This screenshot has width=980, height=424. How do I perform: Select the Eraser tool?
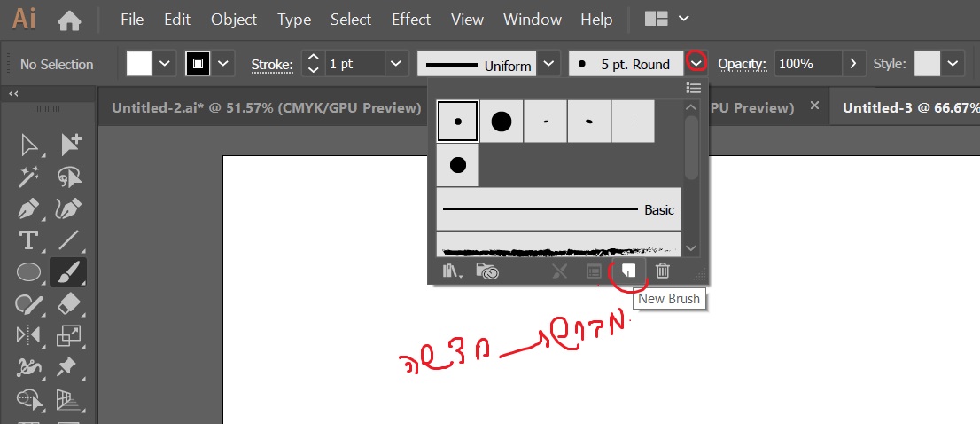[x=68, y=304]
